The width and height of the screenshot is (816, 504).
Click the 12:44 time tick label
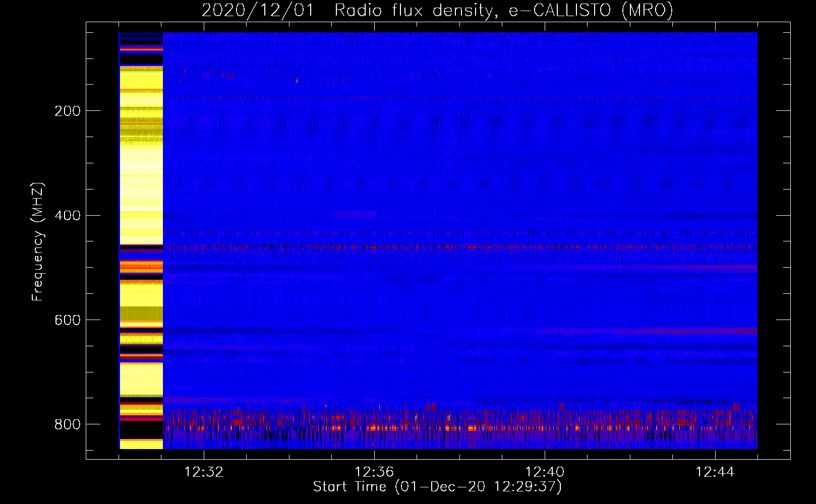715,472
